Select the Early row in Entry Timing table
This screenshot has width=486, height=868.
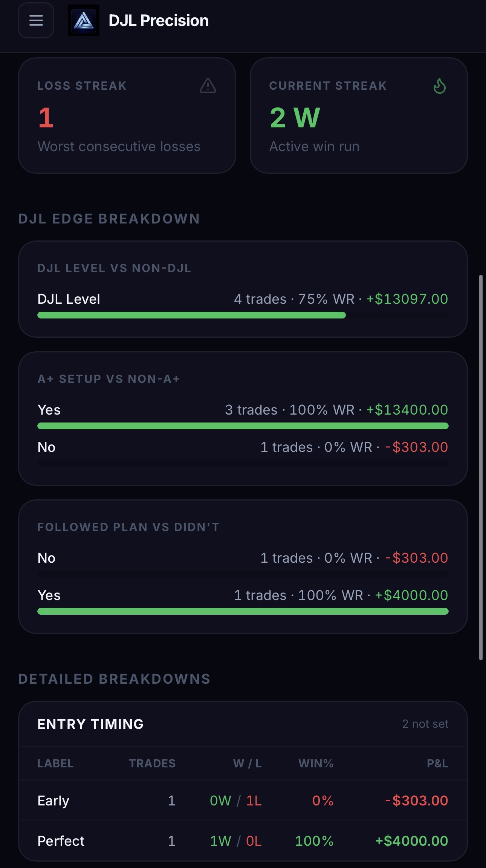[x=243, y=800]
